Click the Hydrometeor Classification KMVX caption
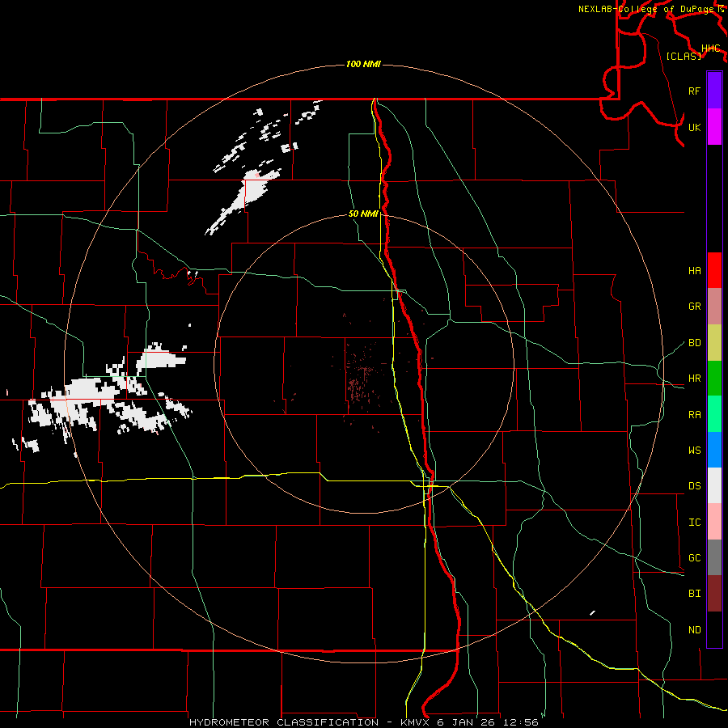The image size is (728, 728). [x=364, y=722]
